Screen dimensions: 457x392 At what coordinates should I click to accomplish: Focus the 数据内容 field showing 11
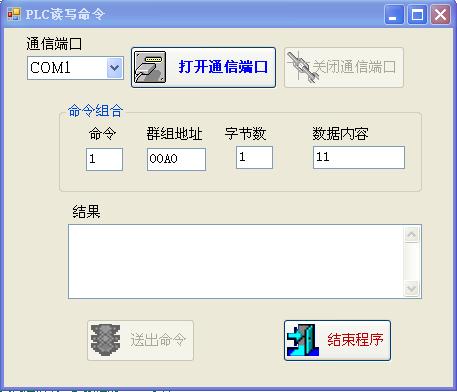point(359,157)
